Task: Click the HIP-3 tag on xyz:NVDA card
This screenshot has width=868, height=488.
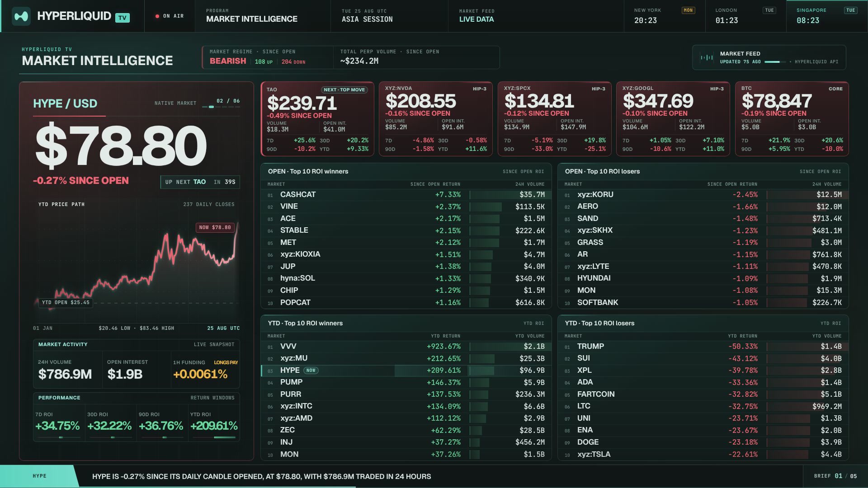Action: point(480,89)
